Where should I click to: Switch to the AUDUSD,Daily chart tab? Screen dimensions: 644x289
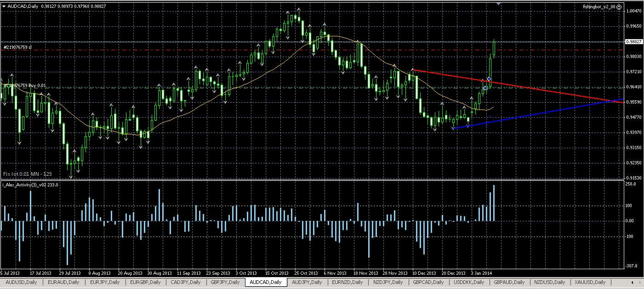tap(22, 282)
